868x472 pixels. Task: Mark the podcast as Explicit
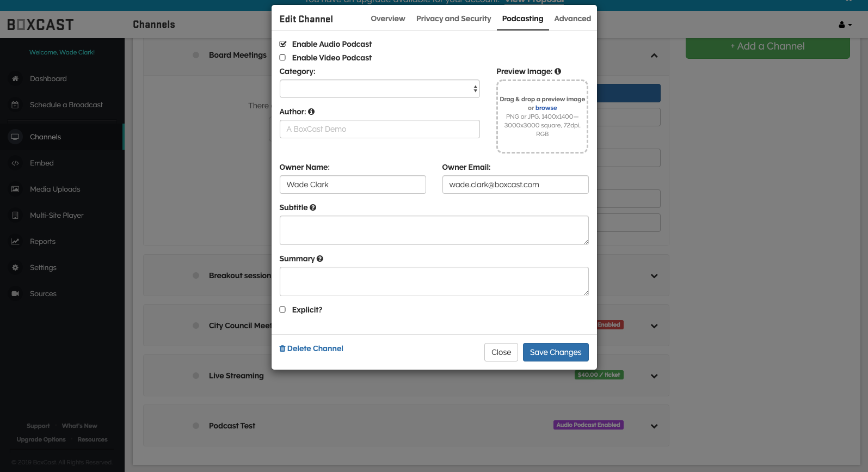tap(283, 310)
